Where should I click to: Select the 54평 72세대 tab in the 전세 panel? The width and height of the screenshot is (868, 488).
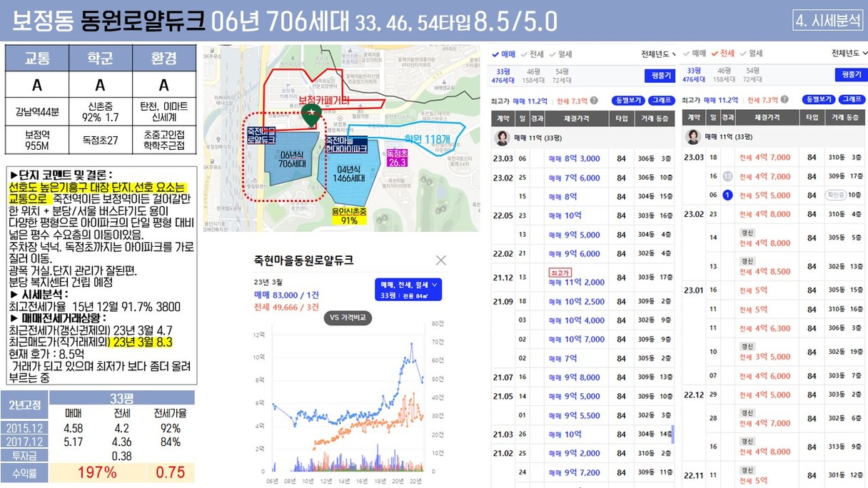point(752,75)
